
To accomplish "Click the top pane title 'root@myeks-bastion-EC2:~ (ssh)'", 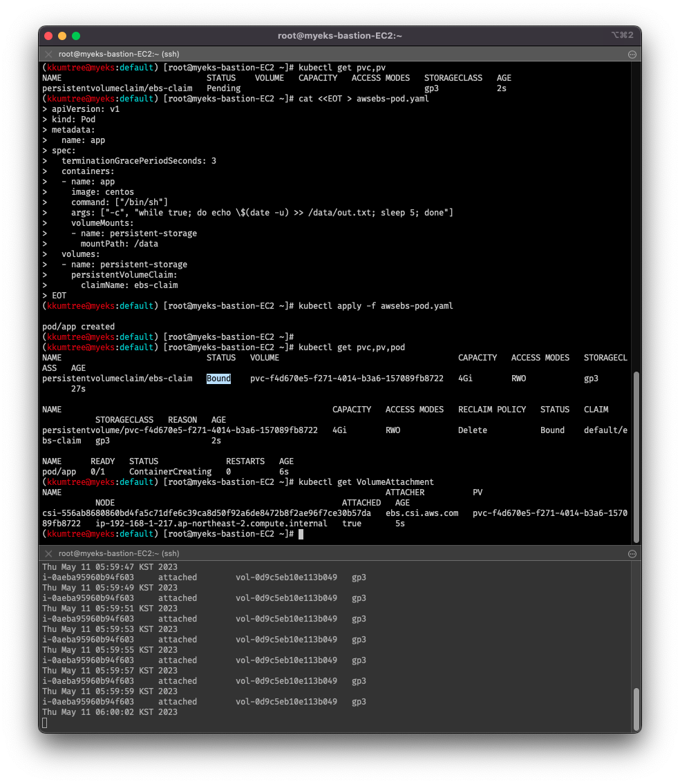I will tap(119, 54).
